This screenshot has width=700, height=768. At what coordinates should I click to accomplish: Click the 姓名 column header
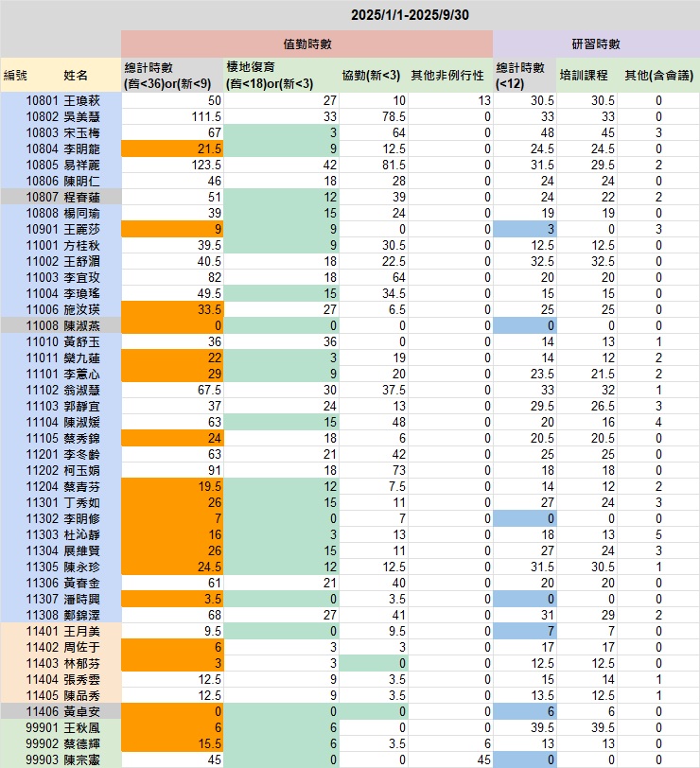coord(76,75)
